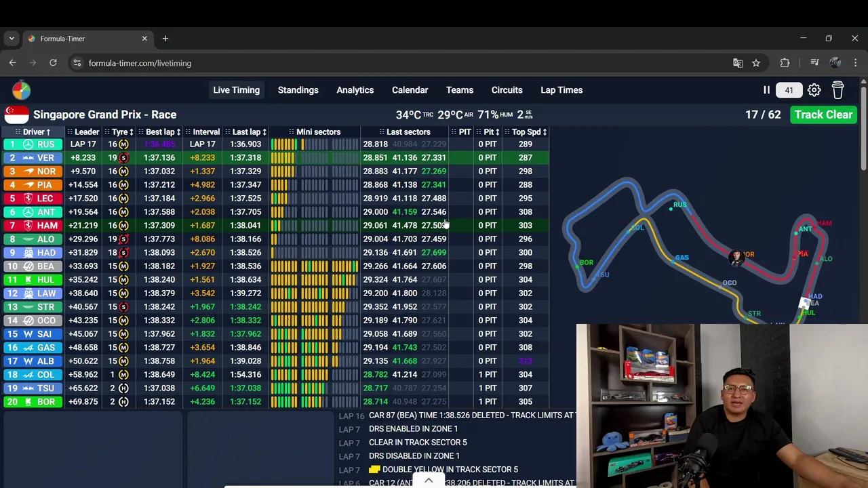The height and width of the screenshot is (488, 868).
Task: Go to the Standings page
Action: [x=298, y=90]
